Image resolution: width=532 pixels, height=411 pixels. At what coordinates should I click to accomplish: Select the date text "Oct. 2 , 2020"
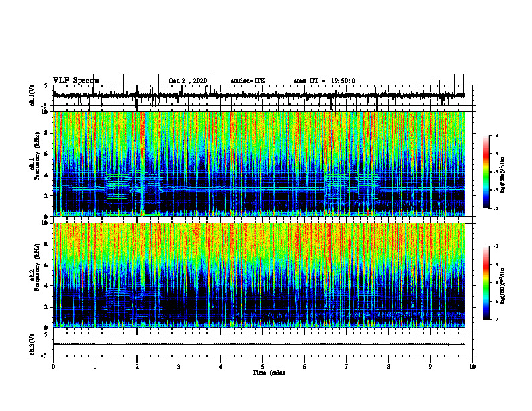pyautogui.click(x=187, y=81)
